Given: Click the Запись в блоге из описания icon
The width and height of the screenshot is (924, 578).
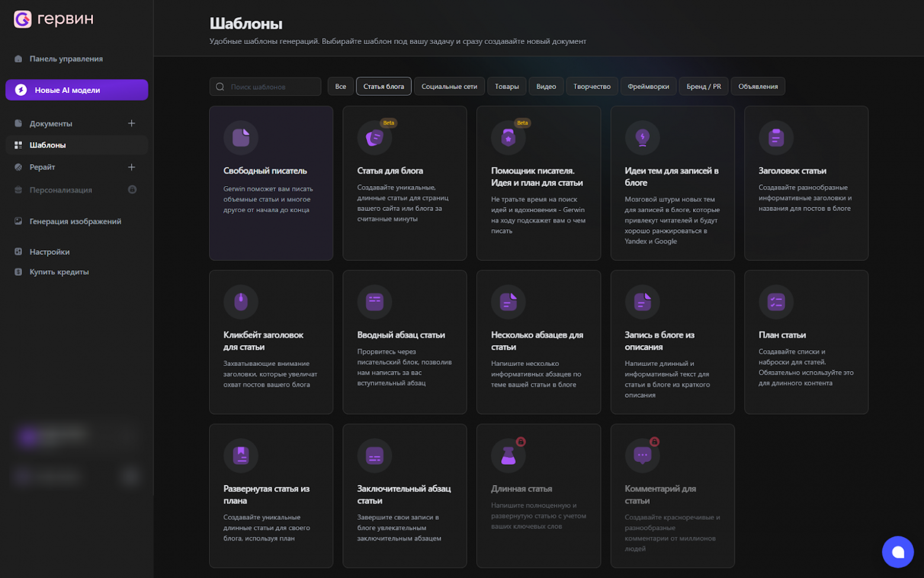Looking at the screenshot, I should [642, 302].
